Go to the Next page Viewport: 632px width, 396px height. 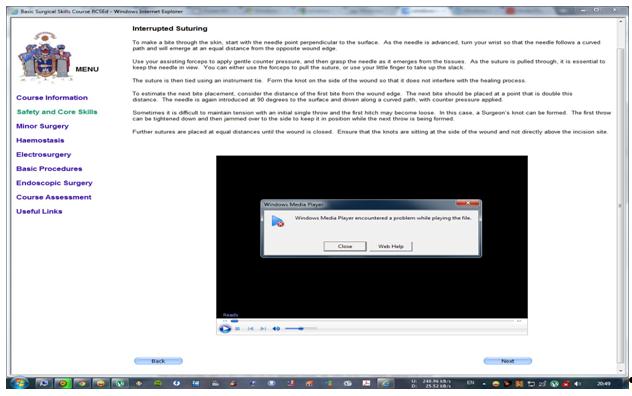507,361
